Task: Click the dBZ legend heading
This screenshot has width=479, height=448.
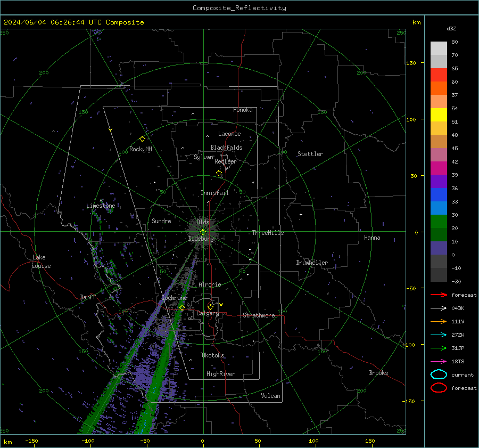Action: (451, 28)
